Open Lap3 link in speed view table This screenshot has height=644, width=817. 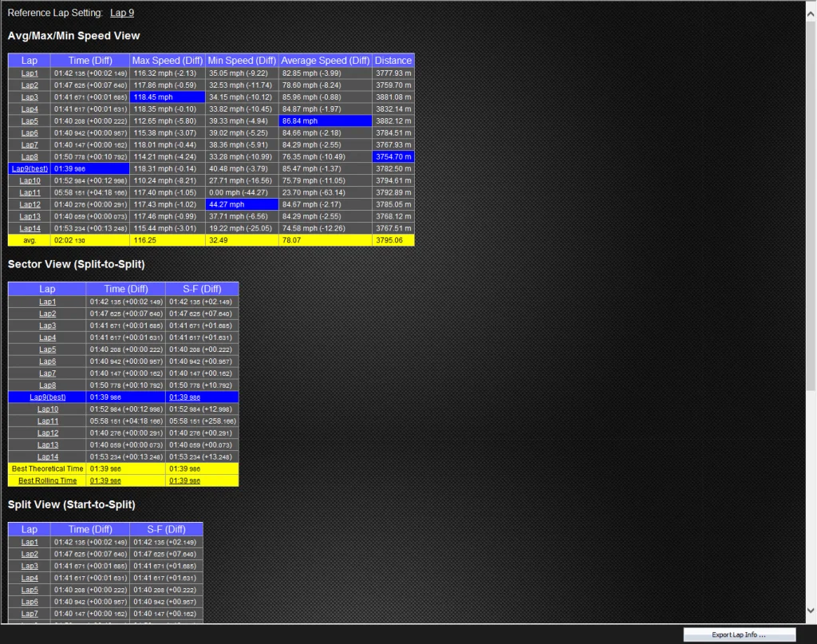tap(30, 97)
